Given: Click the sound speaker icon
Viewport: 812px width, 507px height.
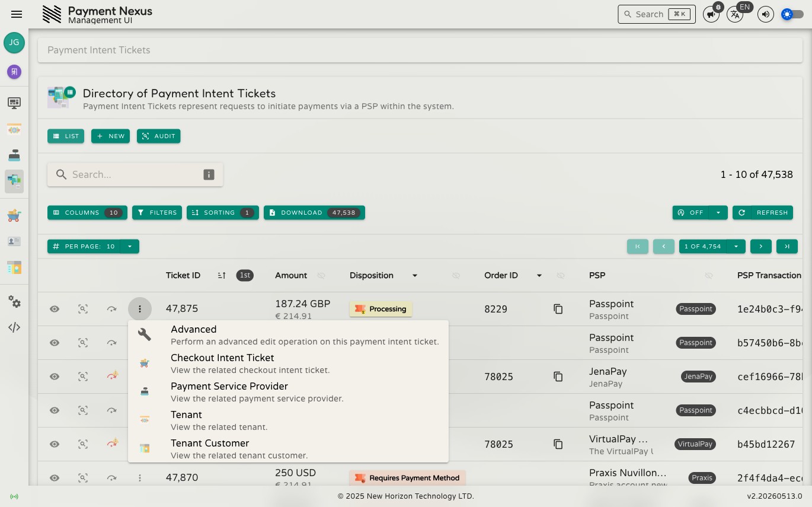Looking at the screenshot, I should 766,14.
